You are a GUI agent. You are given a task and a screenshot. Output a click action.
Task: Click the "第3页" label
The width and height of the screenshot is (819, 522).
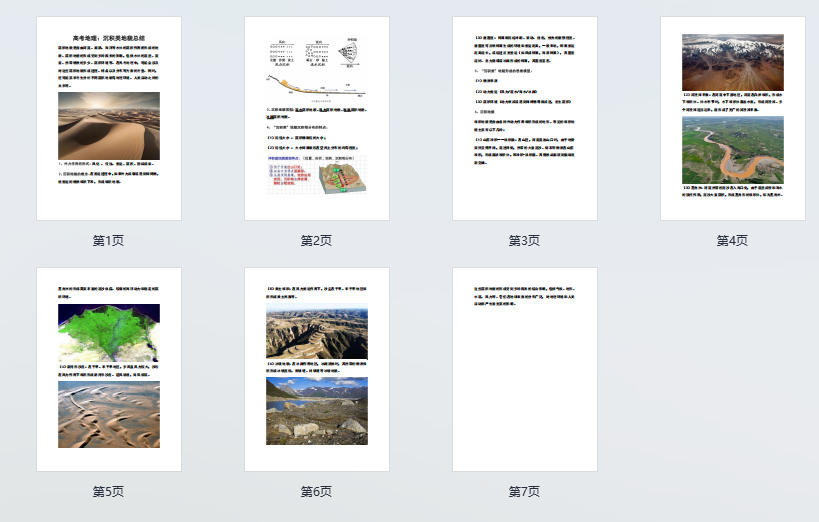point(524,241)
